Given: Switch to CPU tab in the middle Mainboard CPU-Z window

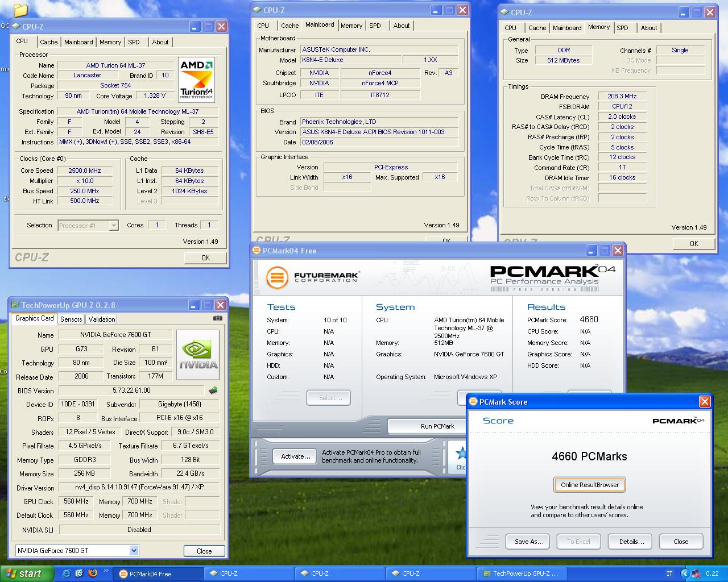Looking at the screenshot, I should pyautogui.click(x=263, y=26).
